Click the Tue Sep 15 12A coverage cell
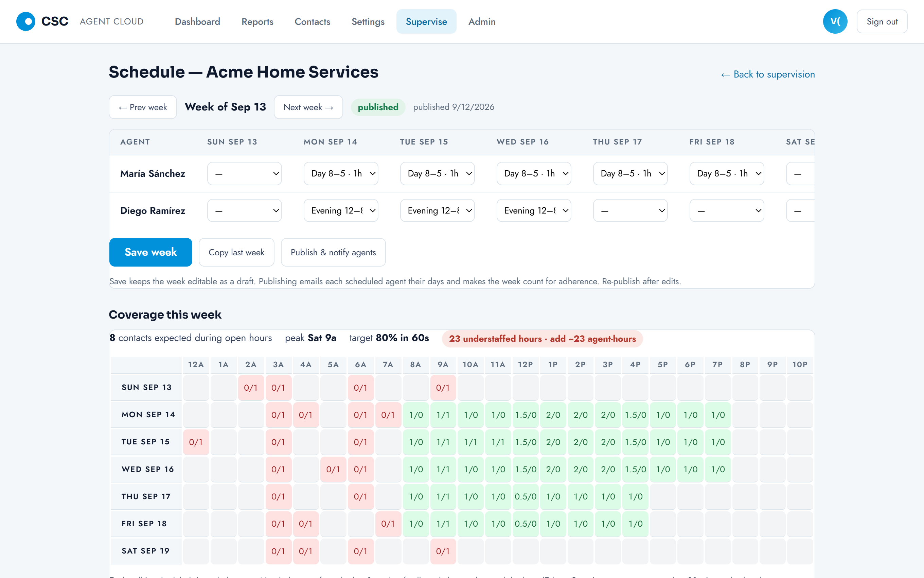The height and width of the screenshot is (578, 924). coord(196,442)
